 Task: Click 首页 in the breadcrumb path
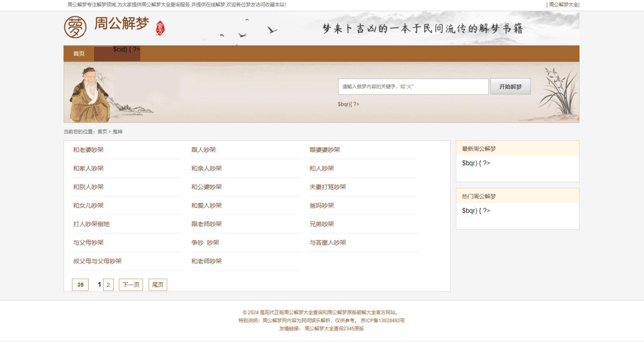click(102, 132)
